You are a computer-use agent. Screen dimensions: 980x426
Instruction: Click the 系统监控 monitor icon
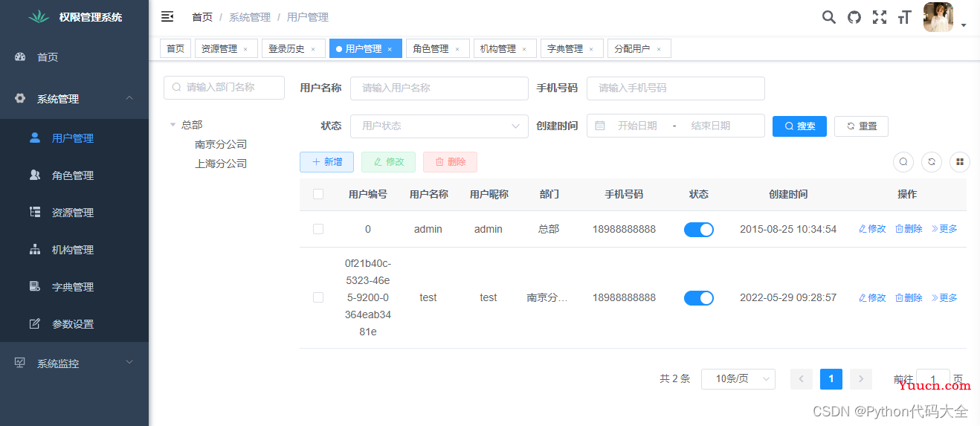point(20,363)
